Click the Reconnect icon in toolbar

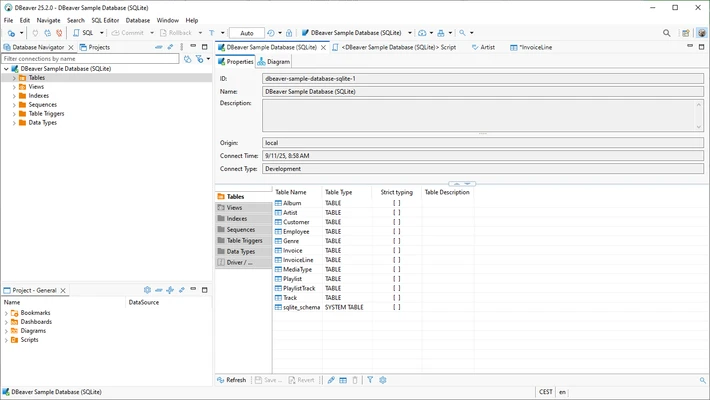coord(47,33)
